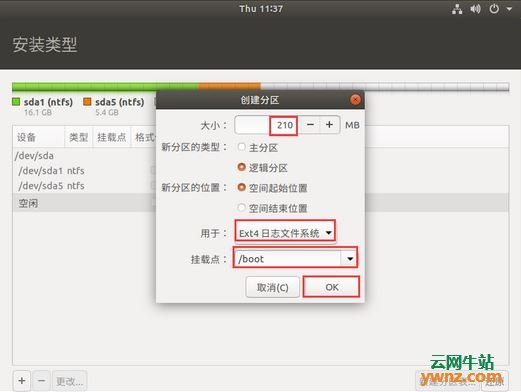Open the Thu 11:37 clock menu
The height and width of the screenshot is (392, 521).
(x=261, y=9)
